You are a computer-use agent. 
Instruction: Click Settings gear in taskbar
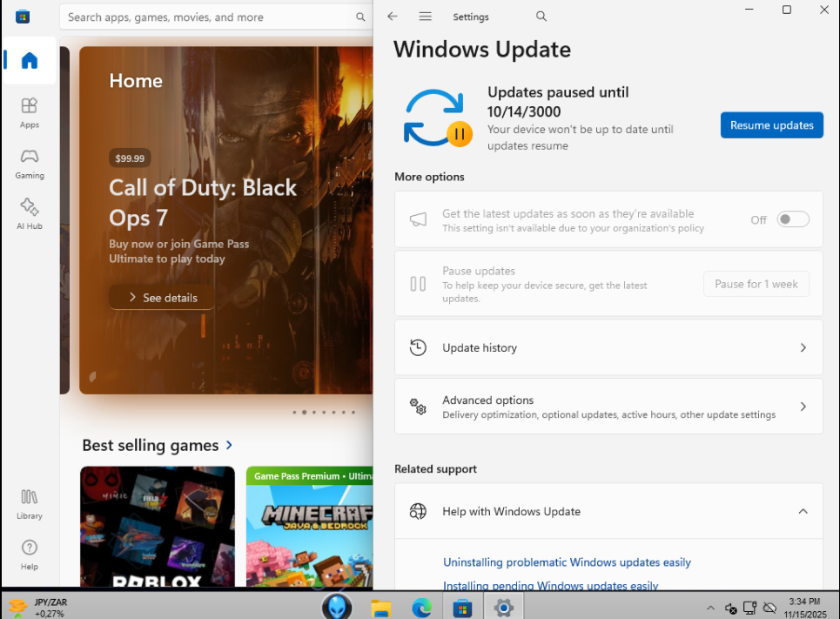[x=504, y=608]
